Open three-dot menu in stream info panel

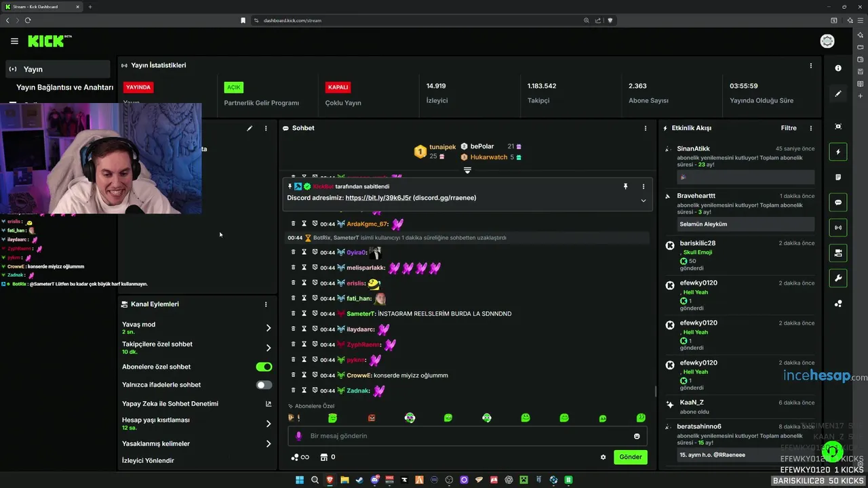(266, 128)
